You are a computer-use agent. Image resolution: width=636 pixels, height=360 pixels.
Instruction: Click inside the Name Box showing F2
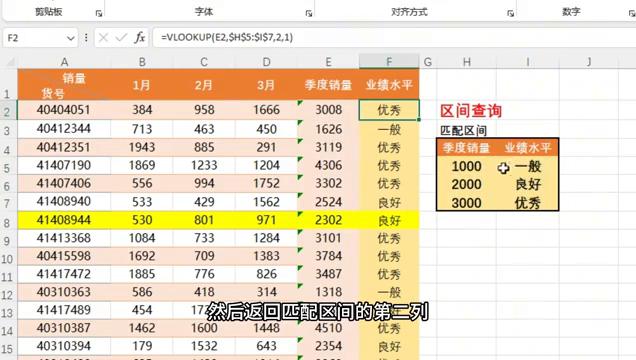pyautogui.click(x=34, y=38)
